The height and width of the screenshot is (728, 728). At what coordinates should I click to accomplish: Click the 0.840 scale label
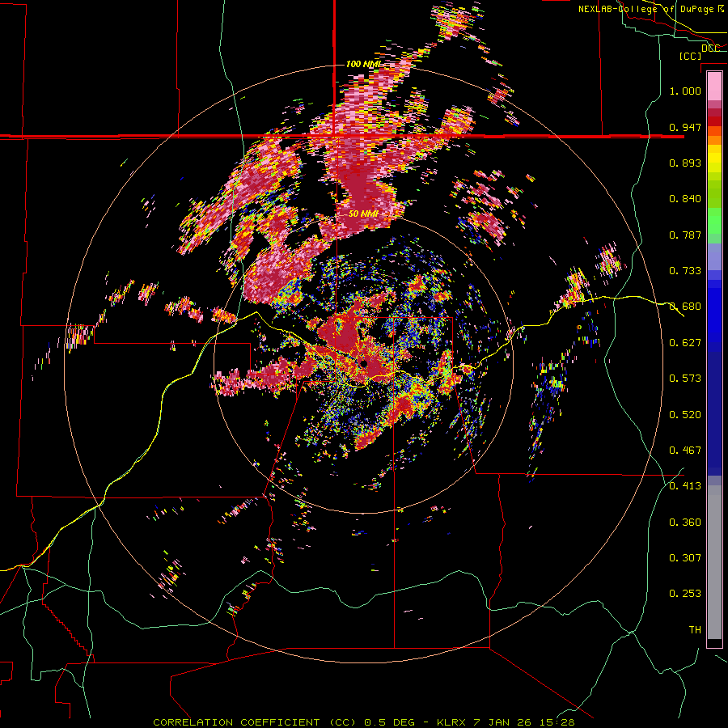click(x=685, y=199)
